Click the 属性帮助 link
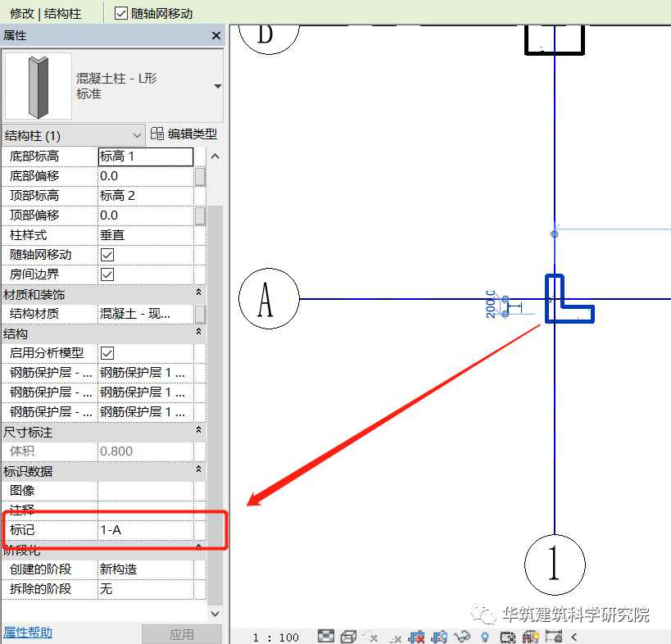671x644 pixels. click(x=28, y=633)
